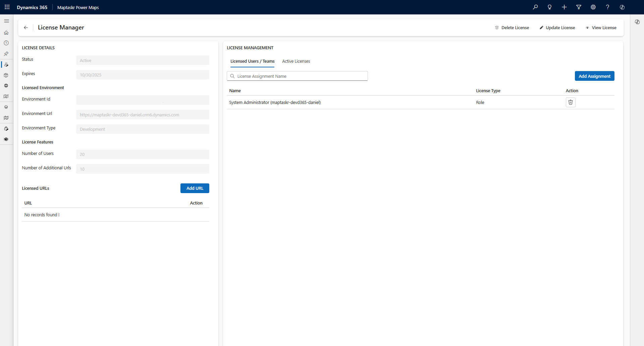Image resolution: width=644 pixels, height=346 pixels.
Task: Open Help via the question mark icon
Action: 607,7
